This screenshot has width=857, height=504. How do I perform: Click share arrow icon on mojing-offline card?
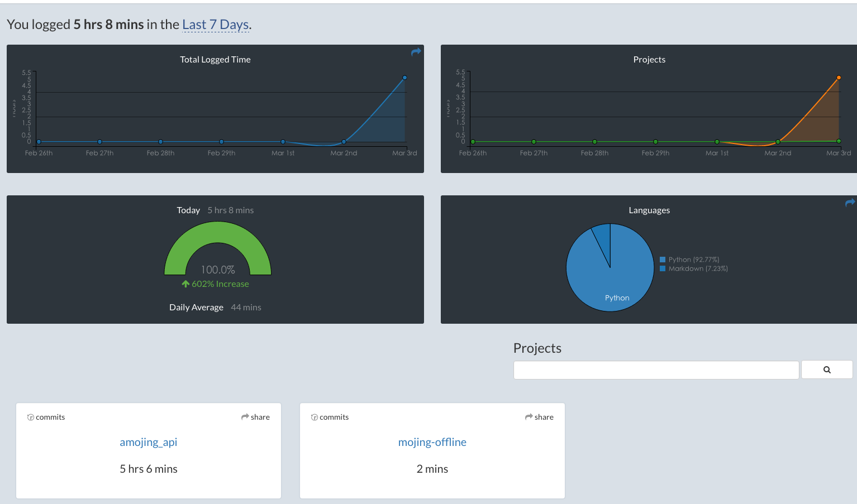click(529, 417)
